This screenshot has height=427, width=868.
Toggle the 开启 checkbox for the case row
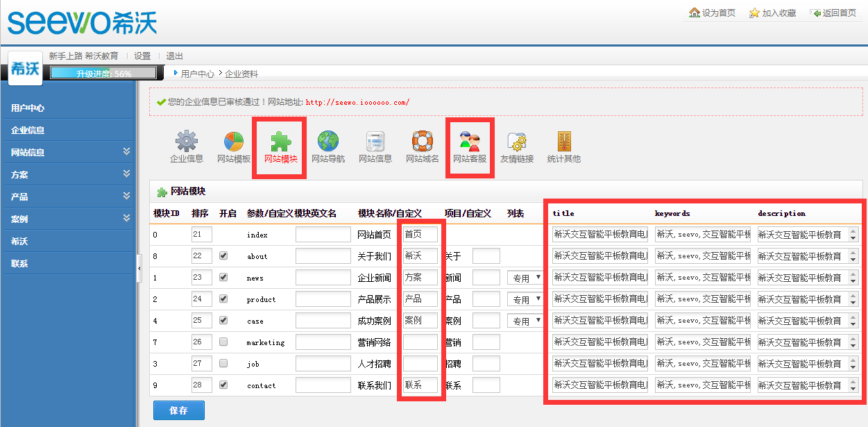point(223,321)
